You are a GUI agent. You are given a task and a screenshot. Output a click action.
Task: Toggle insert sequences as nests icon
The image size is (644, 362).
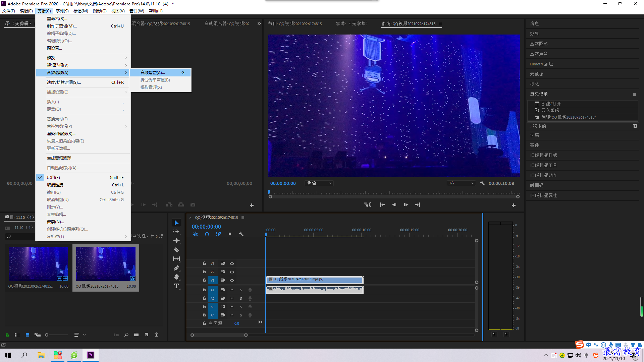(x=196, y=234)
